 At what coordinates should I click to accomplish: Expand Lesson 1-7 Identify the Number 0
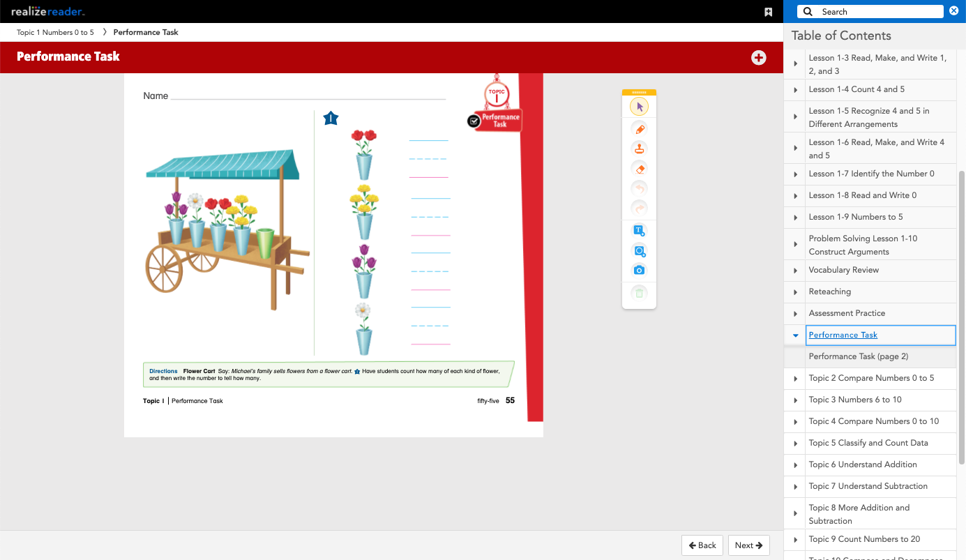click(795, 174)
